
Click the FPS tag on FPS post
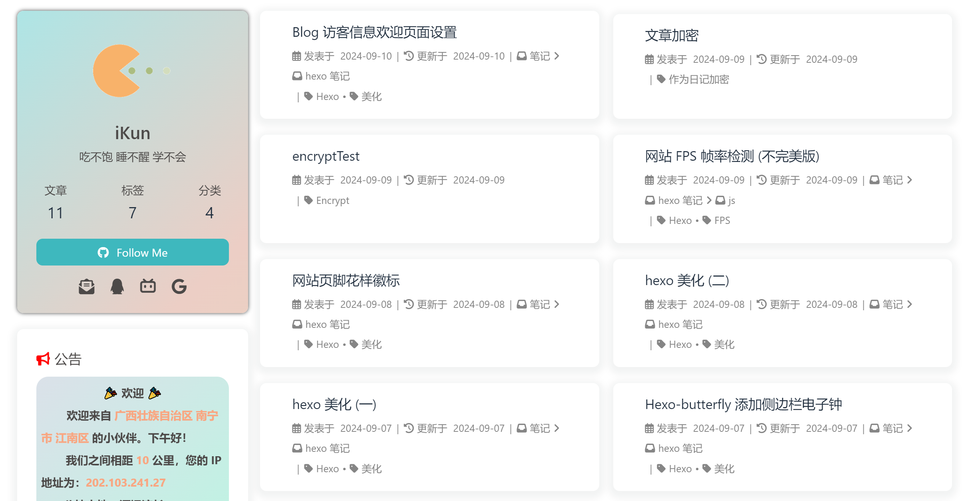tap(722, 220)
